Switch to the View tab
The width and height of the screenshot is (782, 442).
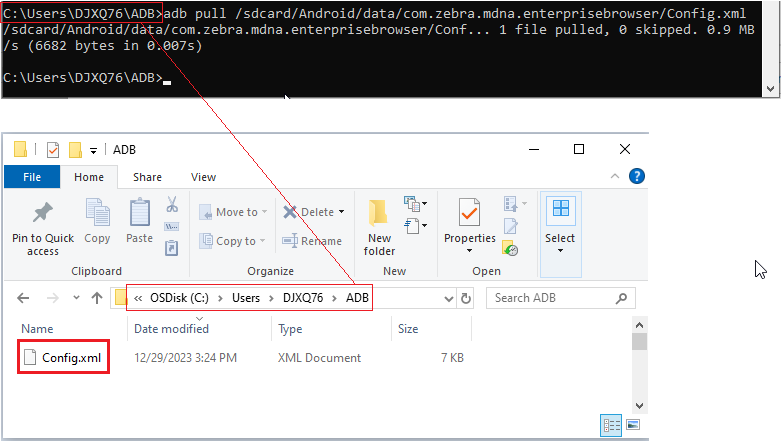coord(203,177)
